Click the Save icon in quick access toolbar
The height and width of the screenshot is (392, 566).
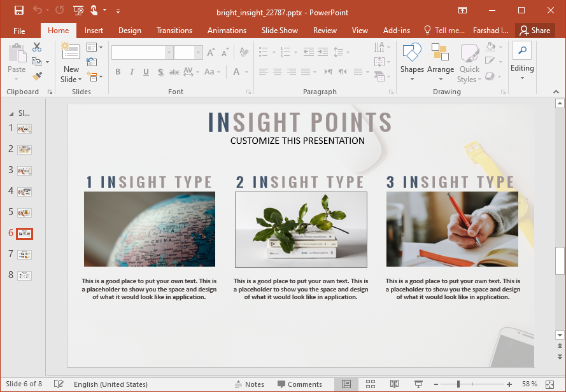pyautogui.click(x=19, y=10)
